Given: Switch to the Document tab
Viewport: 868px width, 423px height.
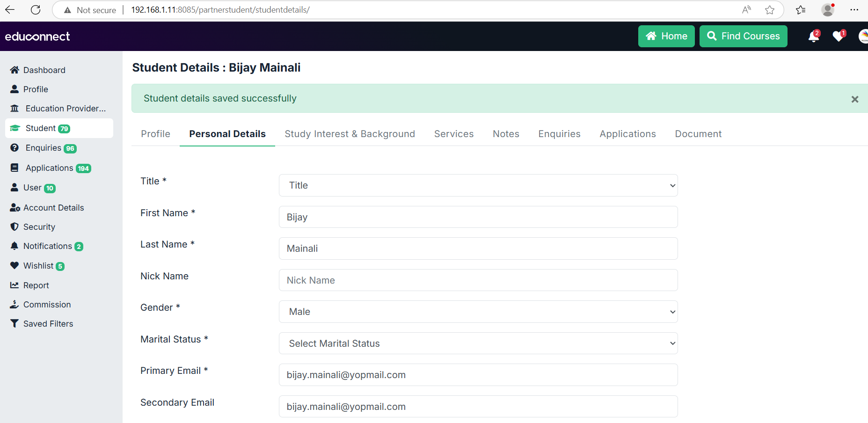Looking at the screenshot, I should click(698, 134).
